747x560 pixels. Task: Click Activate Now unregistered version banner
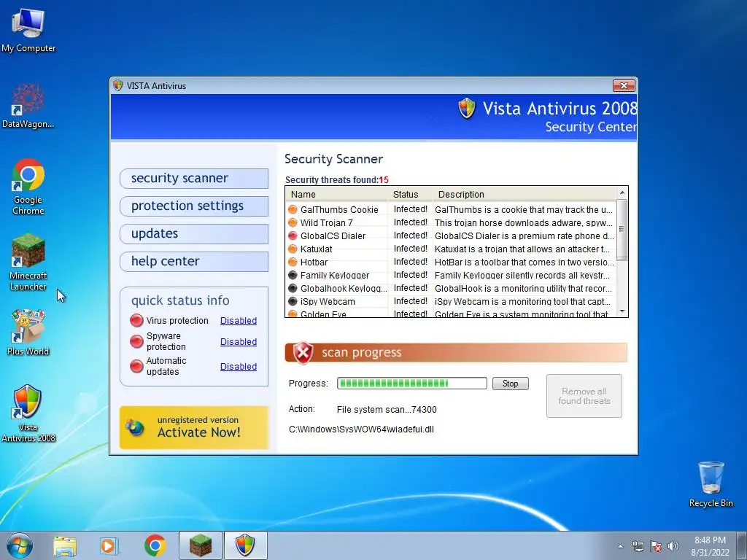click(194, 427)
